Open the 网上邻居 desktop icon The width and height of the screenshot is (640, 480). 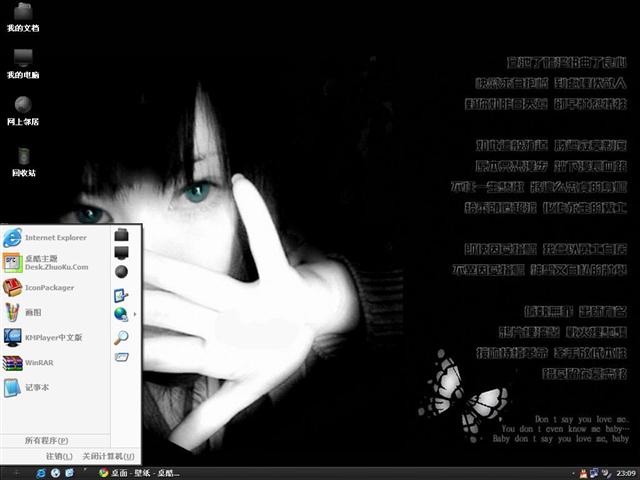[23, 111]
